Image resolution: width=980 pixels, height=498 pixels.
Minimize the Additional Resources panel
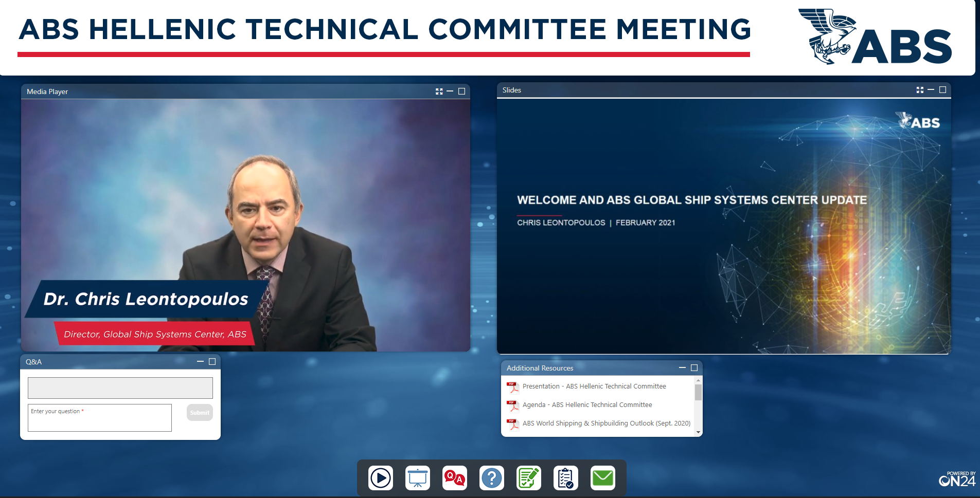(683, 368)
